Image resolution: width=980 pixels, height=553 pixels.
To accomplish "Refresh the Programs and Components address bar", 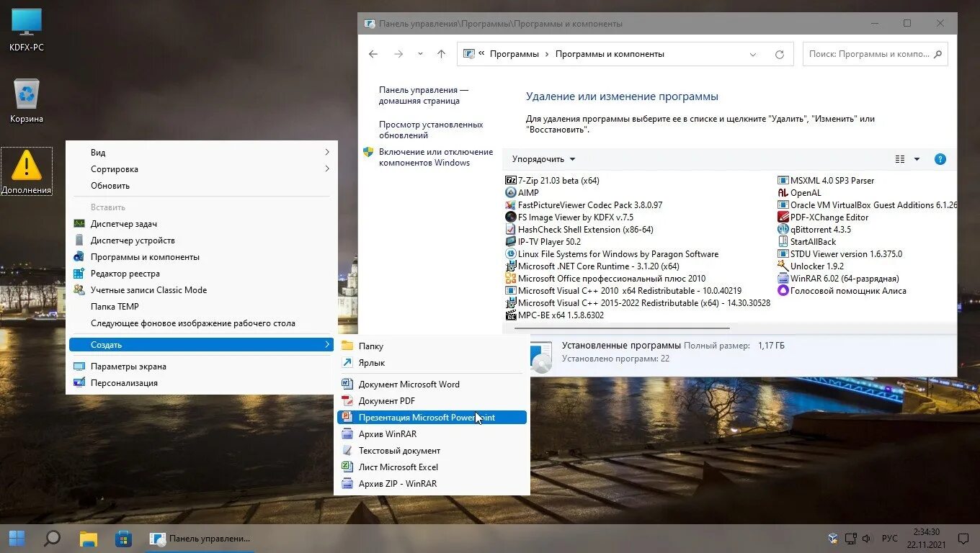I will pyautogui.click(x=779, y=54).
